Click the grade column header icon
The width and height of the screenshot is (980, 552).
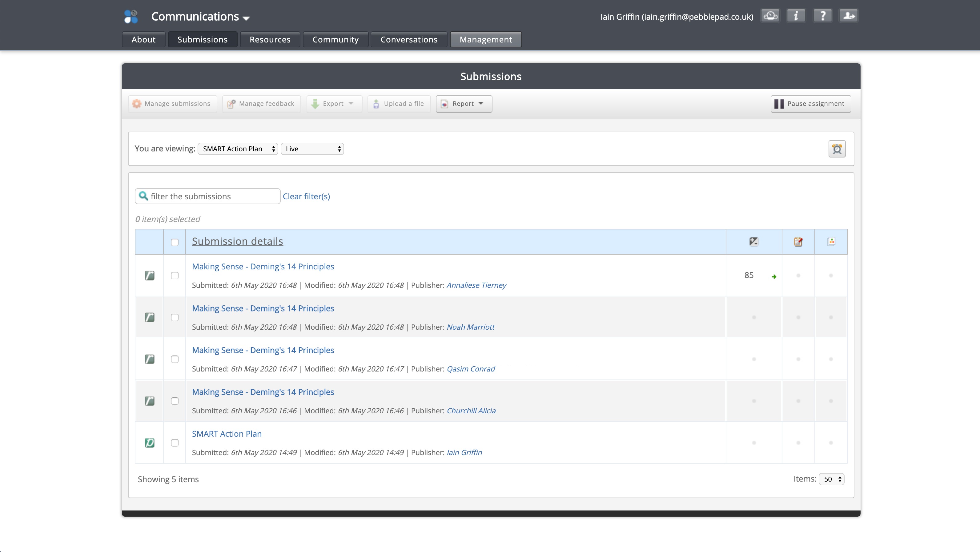coord(754,241)
